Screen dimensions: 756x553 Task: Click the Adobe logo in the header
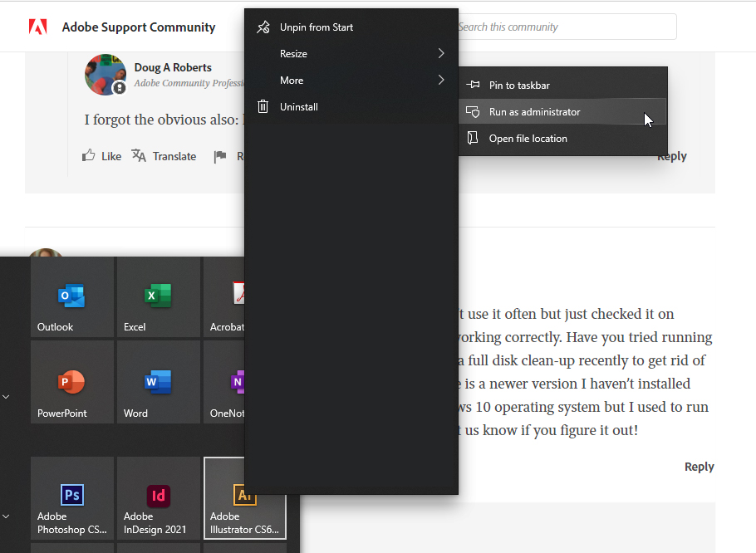coord(37,26)
